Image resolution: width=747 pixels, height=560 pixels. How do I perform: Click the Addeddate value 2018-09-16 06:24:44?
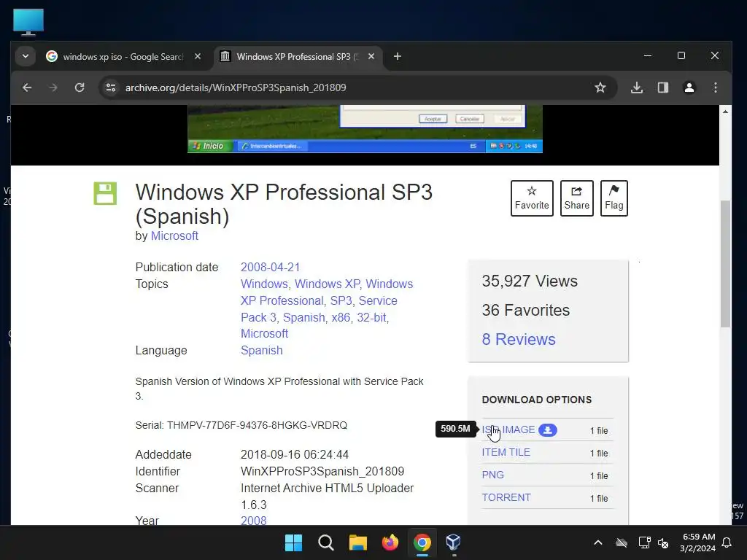point(295,455)
